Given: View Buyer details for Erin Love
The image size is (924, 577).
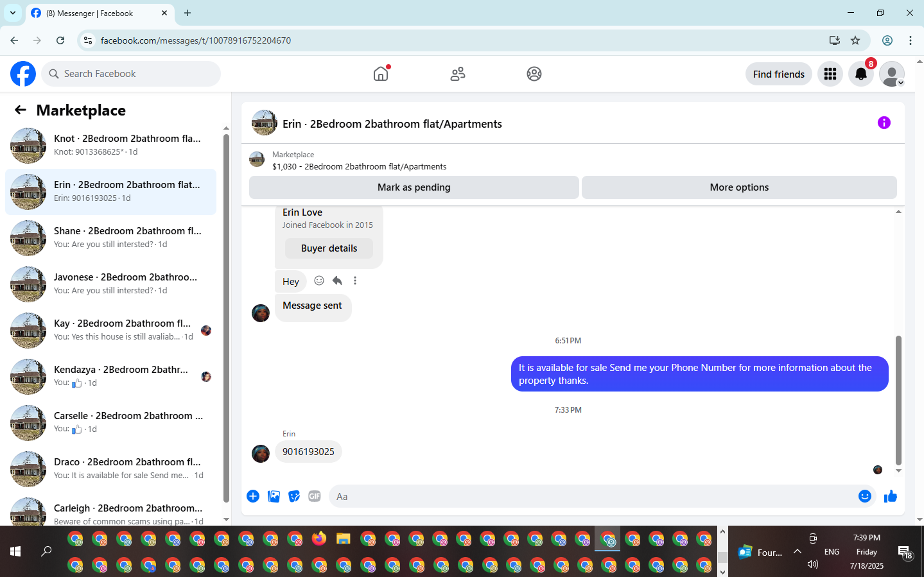Looking at the screenshot, I should (x=329, y=248).
